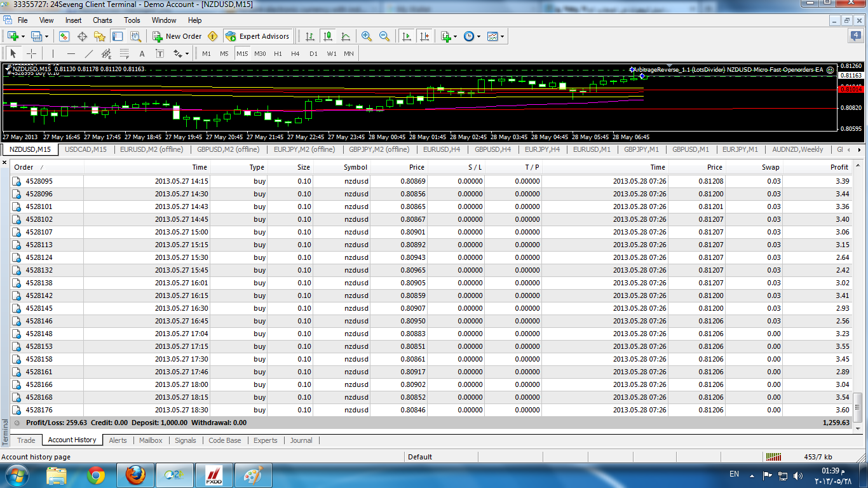
Task: Open FXDD app from the taskbar
Action: click(x=214, y=475)
